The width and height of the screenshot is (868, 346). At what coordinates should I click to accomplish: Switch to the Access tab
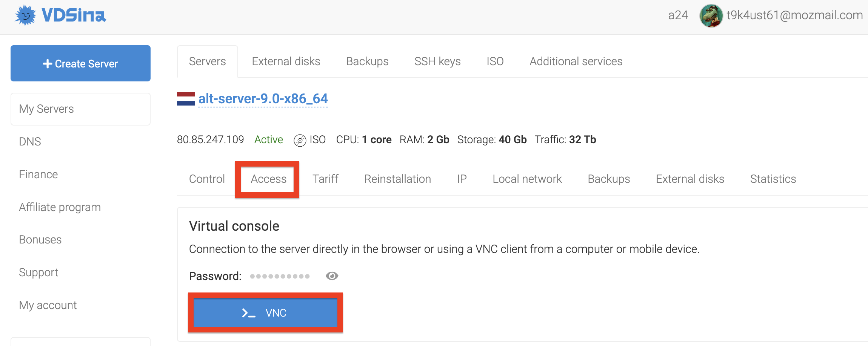pos(269,179)
